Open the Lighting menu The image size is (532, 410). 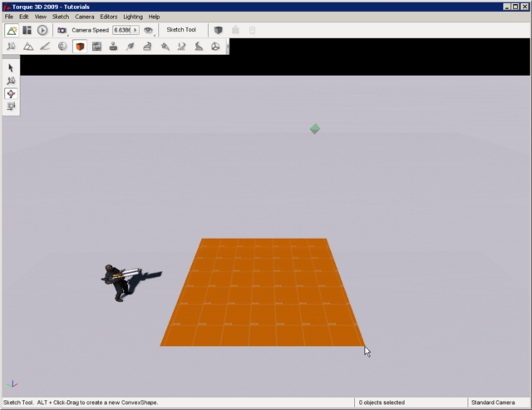point(132,17)
